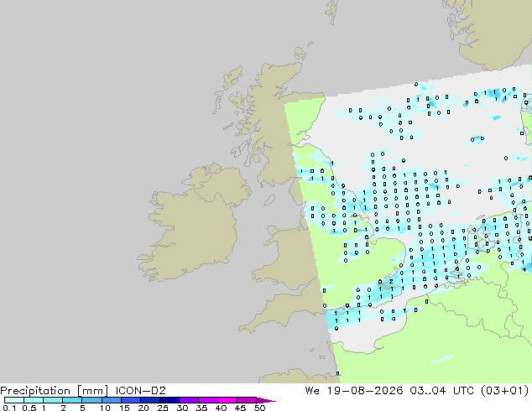Click the legend value "0.1"
The image size is (532, 411).
(9, 408)
